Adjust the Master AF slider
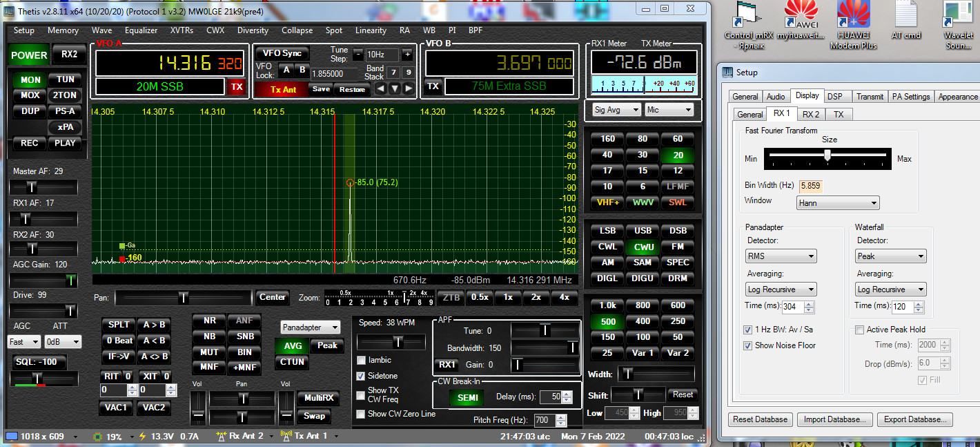980x447 pixels. [43, 187]
